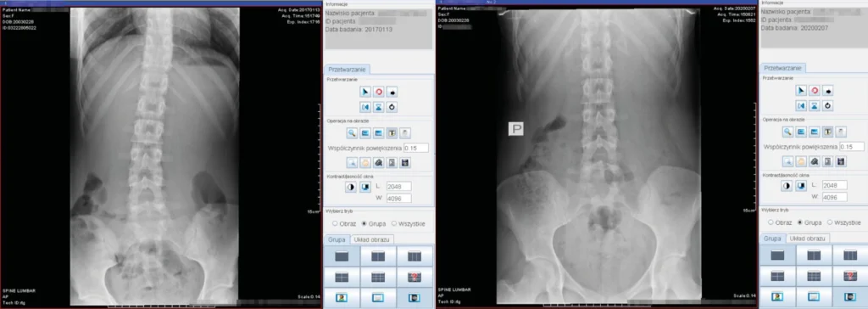Image resolution: width=868 pixels, height=309 pixels.
Task: Click the clipboard icon in 2017 study panel
Action: click(x=405, y=133)
